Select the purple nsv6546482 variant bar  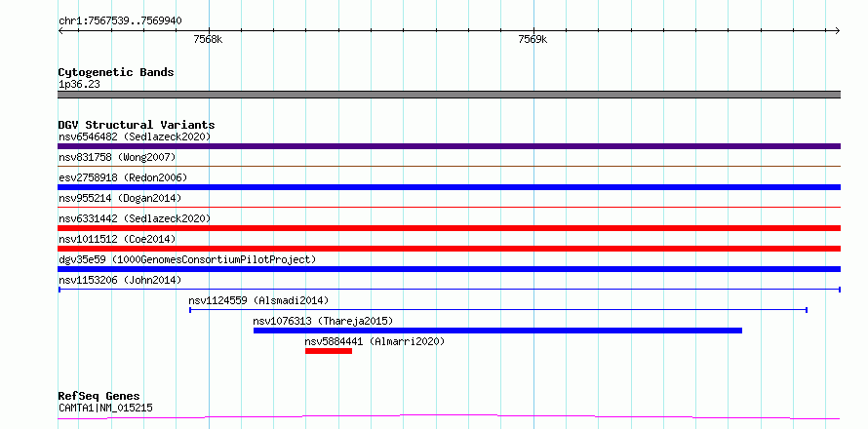click(449, 146)
